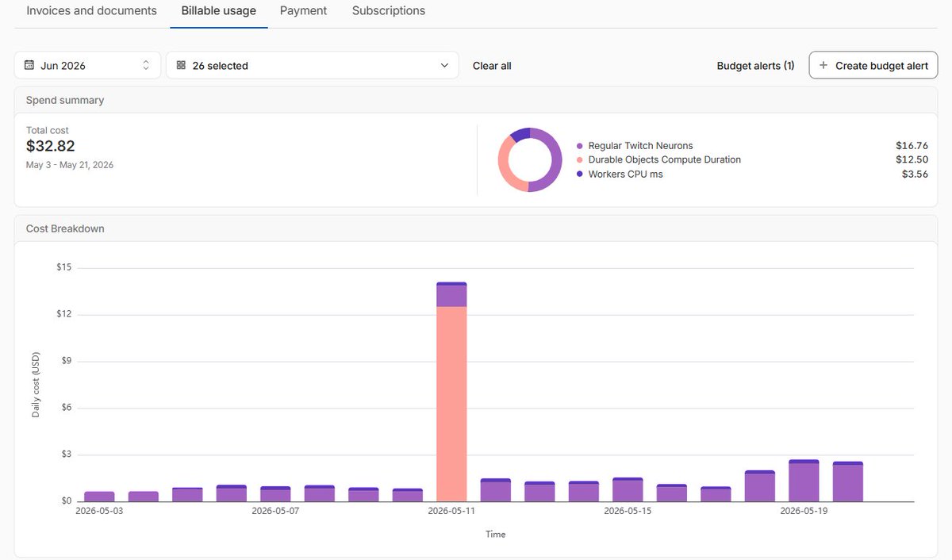Click the grid icon beside 26 selected
The height and width of the screenshot is (560, 952).
(x=181, y=66)
